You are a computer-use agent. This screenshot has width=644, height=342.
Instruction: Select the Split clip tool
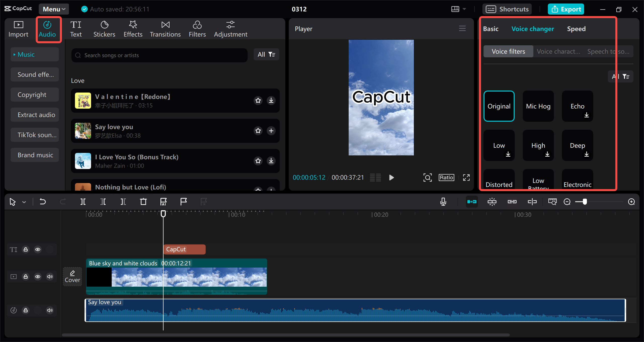pos(83,202)
